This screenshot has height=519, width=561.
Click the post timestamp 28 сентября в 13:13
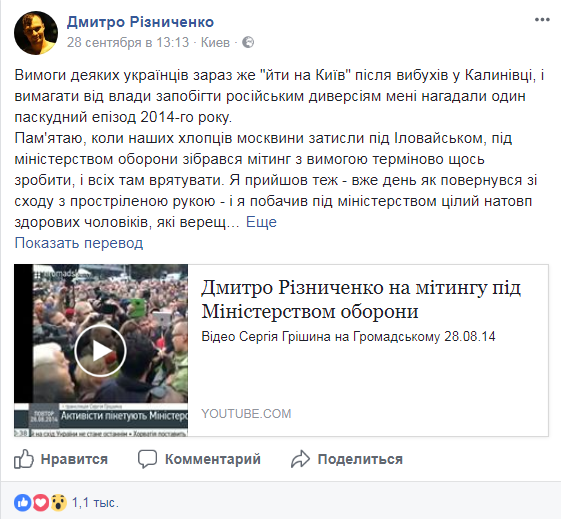tap(128, 42)
